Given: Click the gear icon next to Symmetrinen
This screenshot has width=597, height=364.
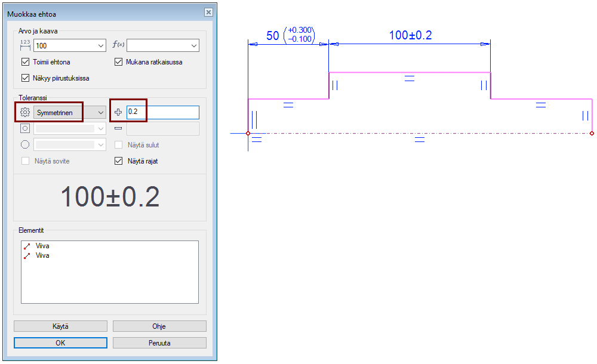Looking at the screenshot, I should pos(24,112).
